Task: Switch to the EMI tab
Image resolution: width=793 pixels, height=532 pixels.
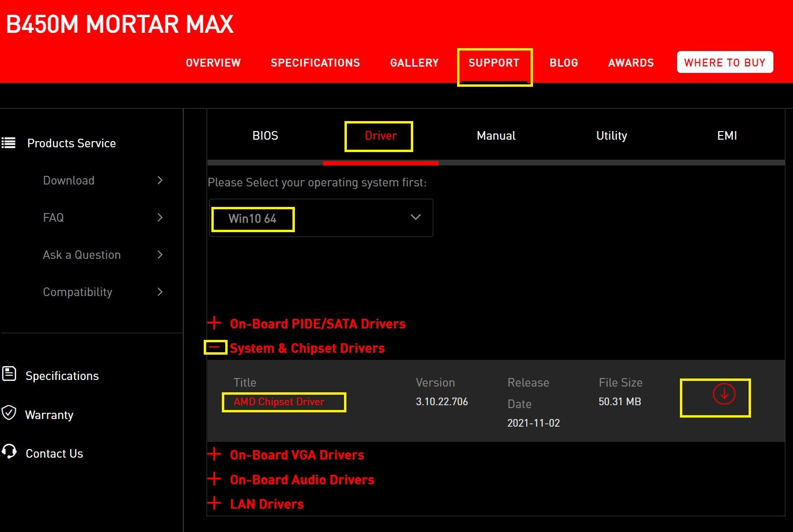Action: tap(727, 136)
